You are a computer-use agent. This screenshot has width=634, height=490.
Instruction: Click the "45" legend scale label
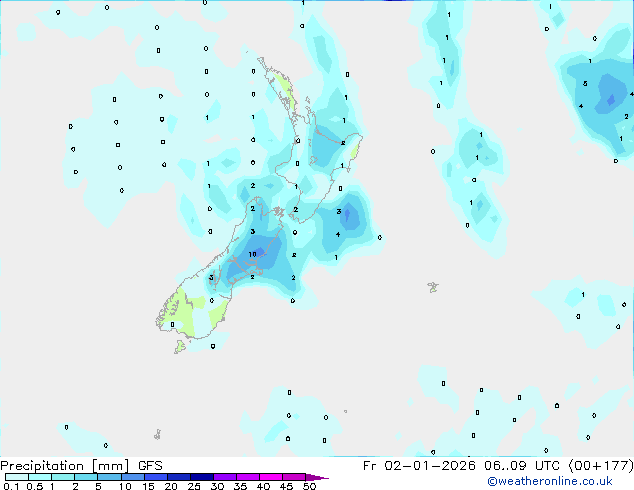coord(286,486)
